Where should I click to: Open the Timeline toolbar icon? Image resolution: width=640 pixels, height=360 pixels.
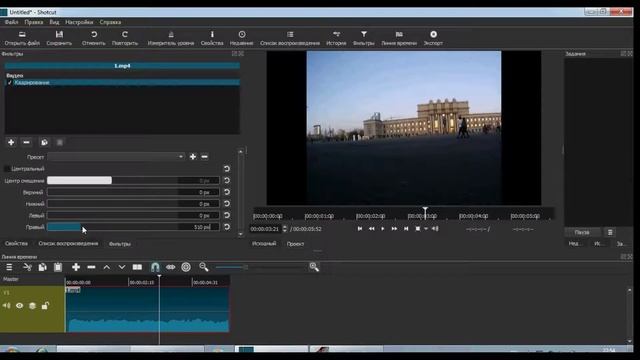tap(399, 35)
